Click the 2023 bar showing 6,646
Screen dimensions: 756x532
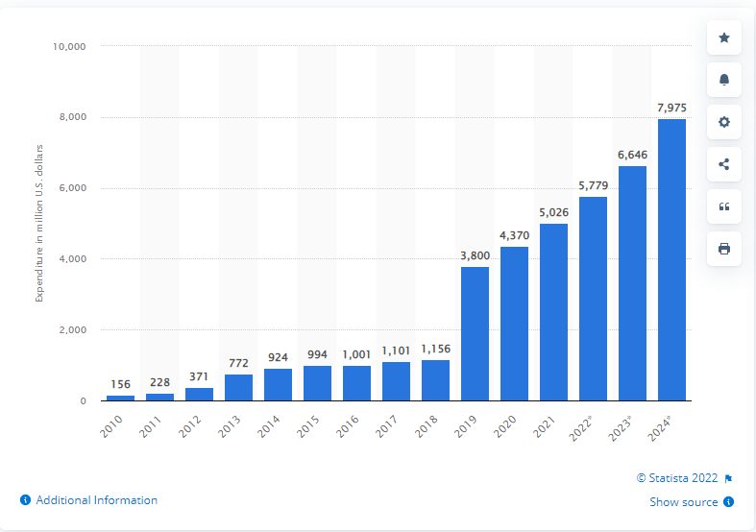coord(632,283)
